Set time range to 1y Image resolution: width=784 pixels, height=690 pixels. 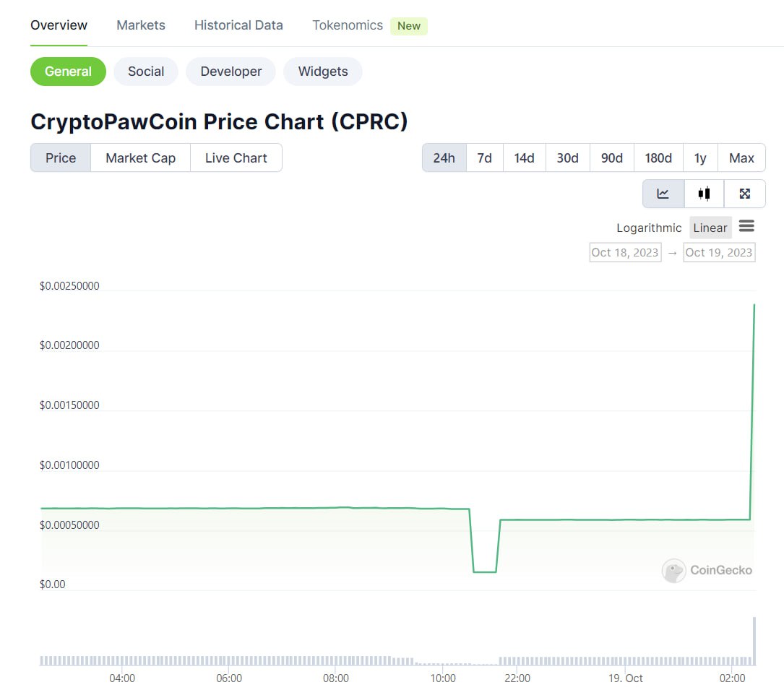coord(700,158)
